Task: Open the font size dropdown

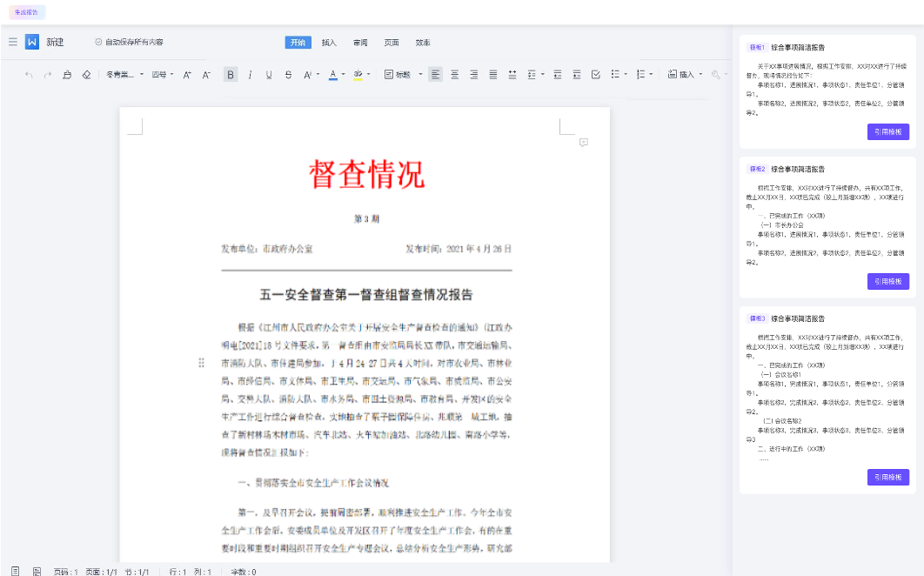Action: pos(160,75)
